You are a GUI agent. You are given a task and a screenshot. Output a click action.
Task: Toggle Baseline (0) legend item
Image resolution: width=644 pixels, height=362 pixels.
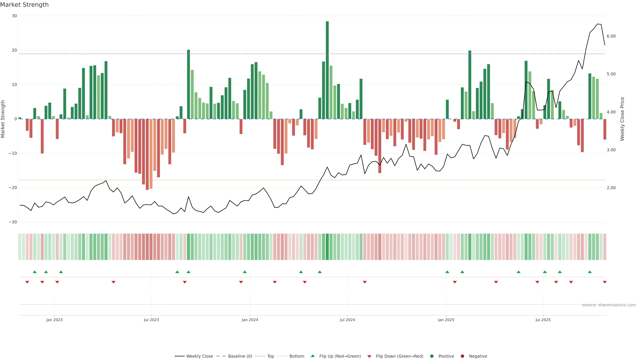240,356
